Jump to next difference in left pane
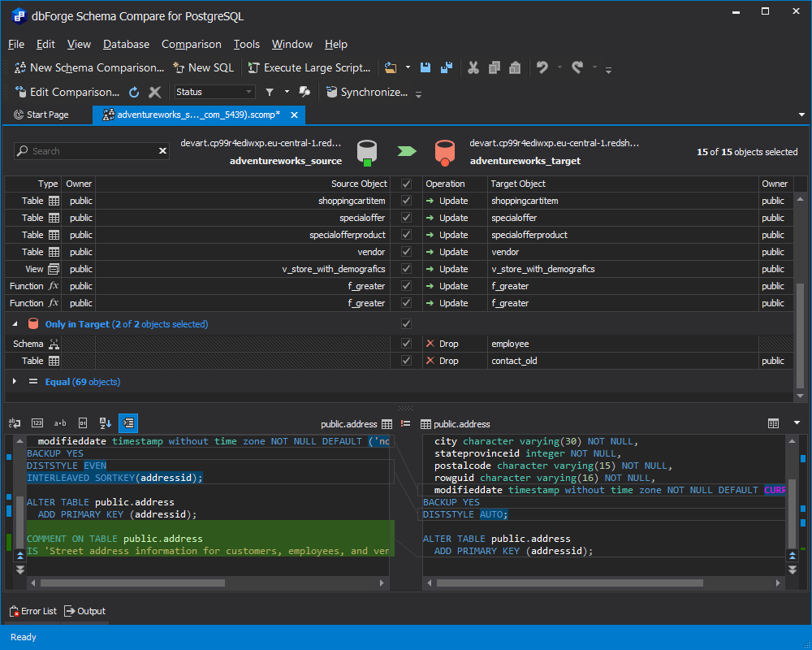The width and height of the screenshot is (812, 650). (x=20, y=570)
